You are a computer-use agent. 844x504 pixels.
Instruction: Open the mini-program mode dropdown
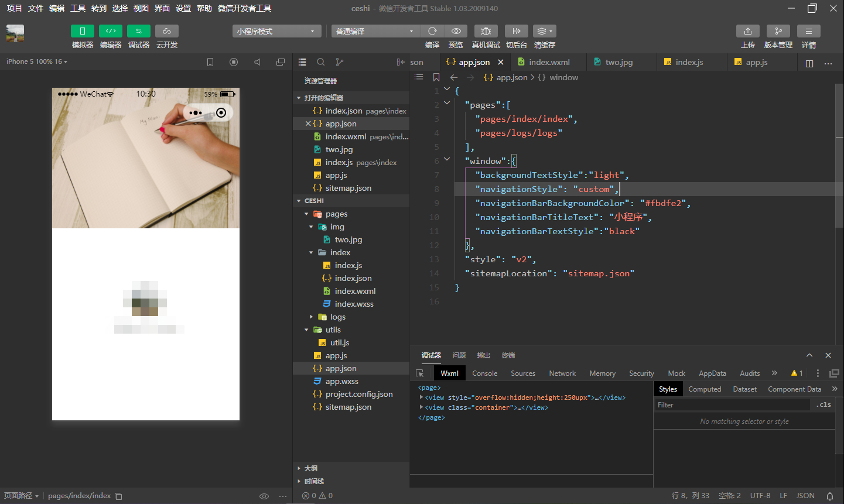pyautogui.click(x=277, y=31)
